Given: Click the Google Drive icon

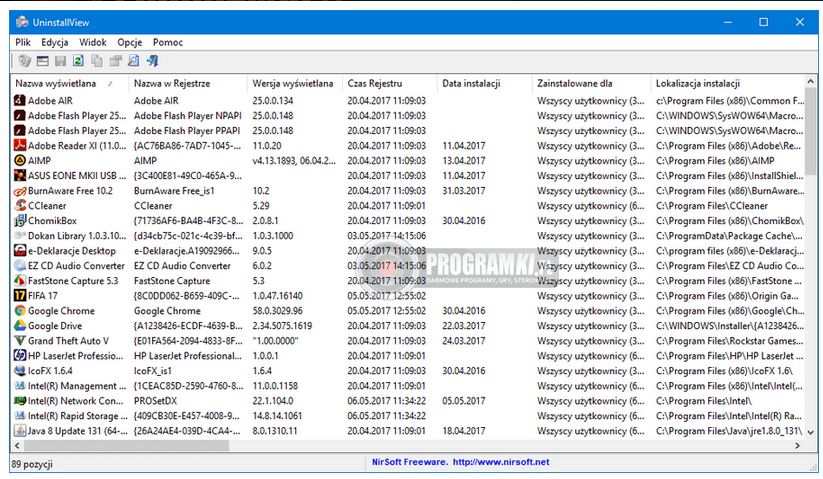Looking at the screenshot, I should pos(19,326).
